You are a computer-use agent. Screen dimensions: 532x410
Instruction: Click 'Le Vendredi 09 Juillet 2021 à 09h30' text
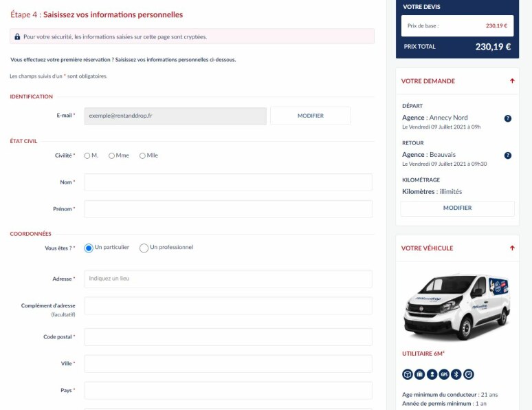point(444,164)
